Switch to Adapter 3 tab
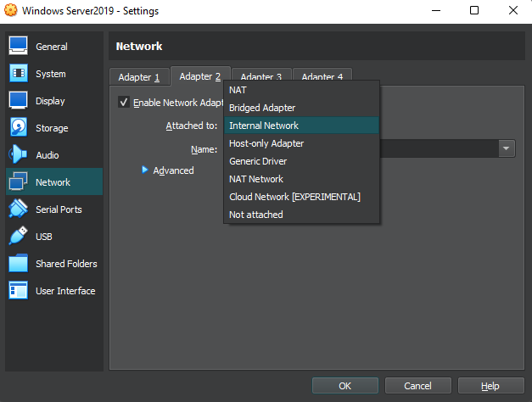 pos(260,77)
